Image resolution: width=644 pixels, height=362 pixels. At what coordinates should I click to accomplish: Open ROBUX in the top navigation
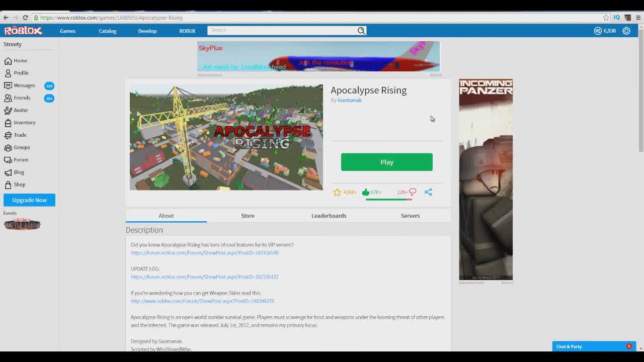(x=187, y=31)
